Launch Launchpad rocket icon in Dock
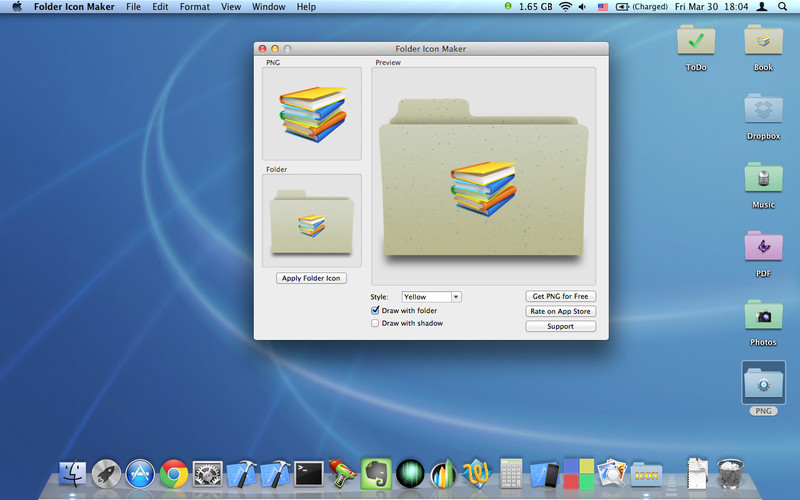 pyautogui.click(x=106, y=474)
